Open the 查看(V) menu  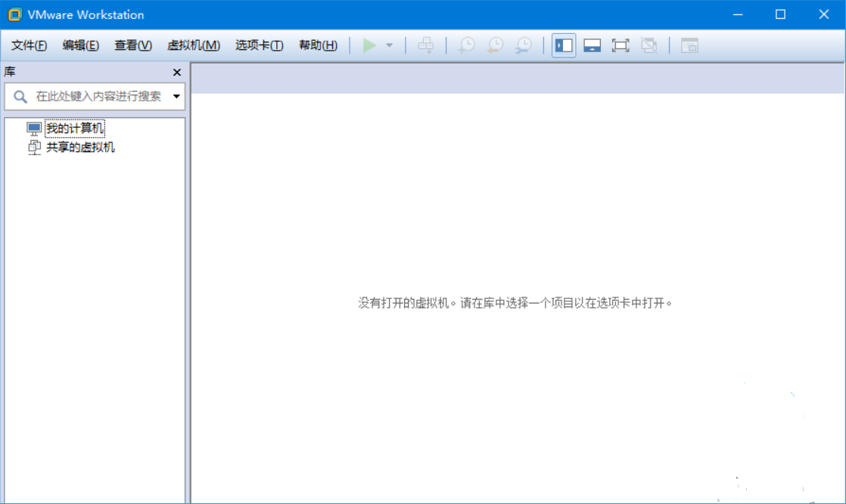pyautogui.click(x=132, y=45)
